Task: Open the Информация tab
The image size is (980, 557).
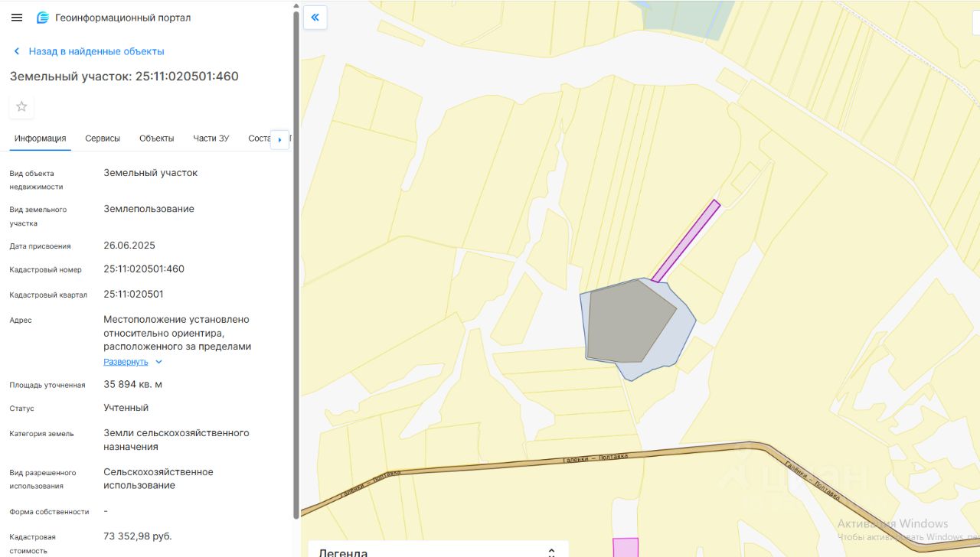Action: click(x=40, y=138)
